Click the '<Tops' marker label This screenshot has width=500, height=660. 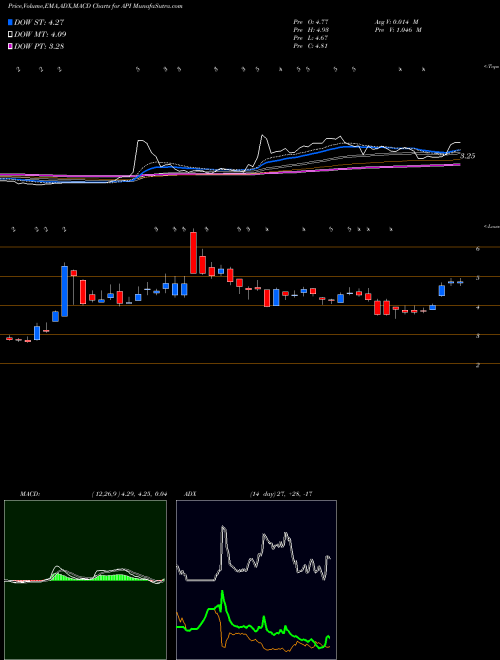(492, 67)
